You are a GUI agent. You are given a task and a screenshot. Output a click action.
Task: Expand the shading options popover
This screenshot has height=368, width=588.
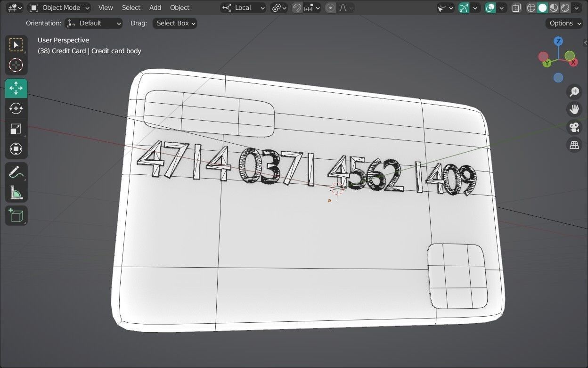[576, 8]
